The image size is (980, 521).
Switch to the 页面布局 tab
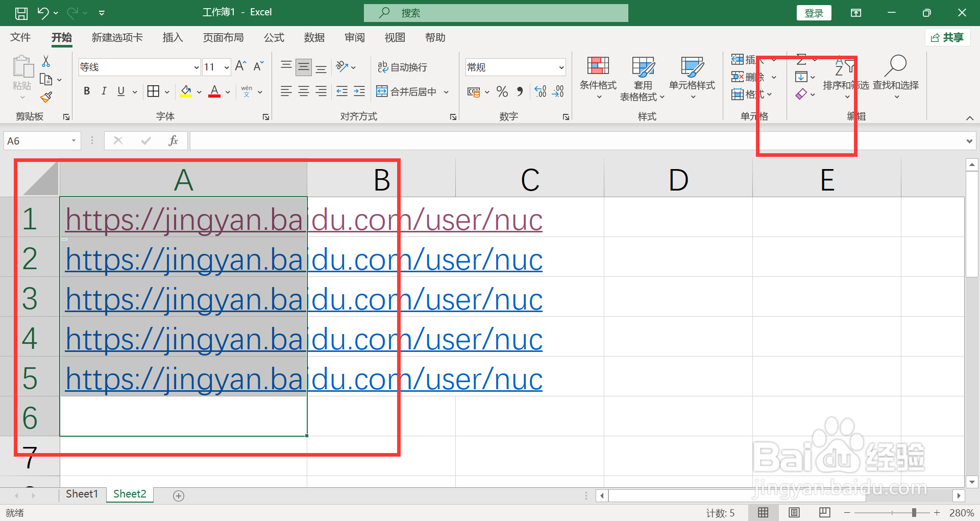[x=223, y=37]
